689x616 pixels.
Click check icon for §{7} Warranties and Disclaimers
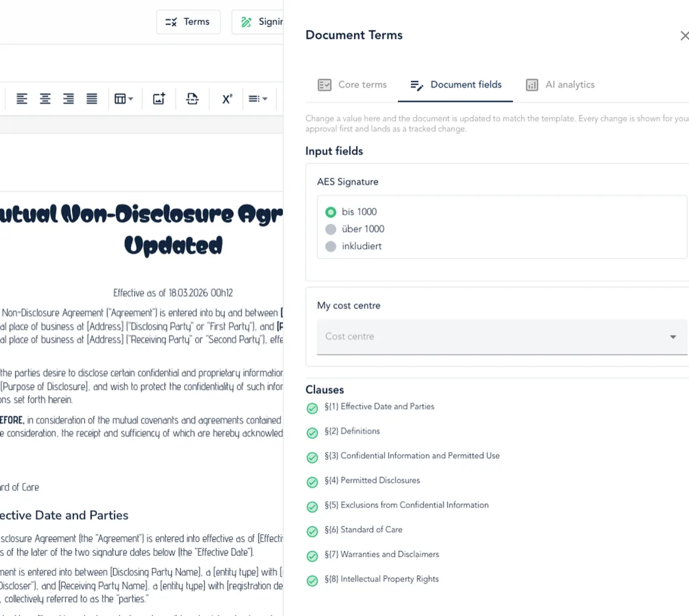coord(312,556)
